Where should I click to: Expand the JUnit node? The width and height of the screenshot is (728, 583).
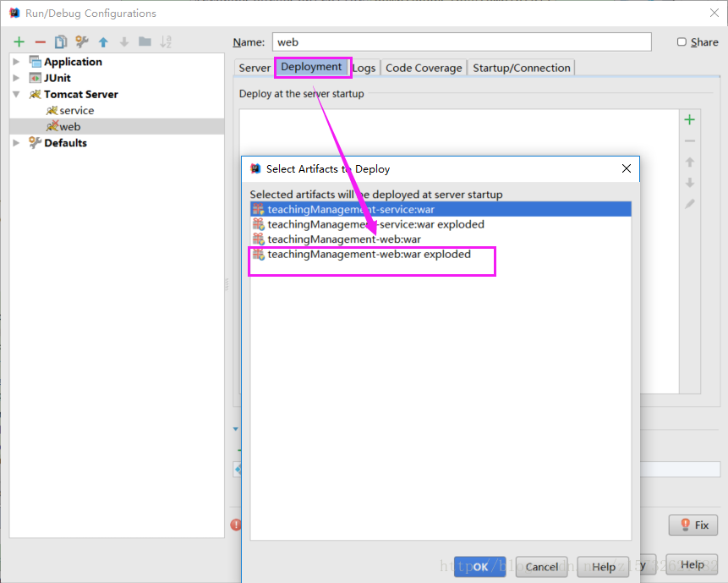coord(16,78)
